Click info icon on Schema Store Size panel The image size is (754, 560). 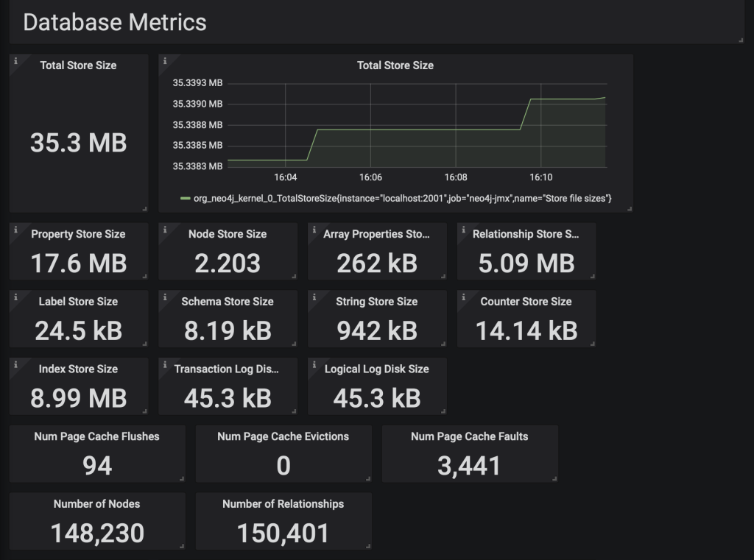coord(165,298)
